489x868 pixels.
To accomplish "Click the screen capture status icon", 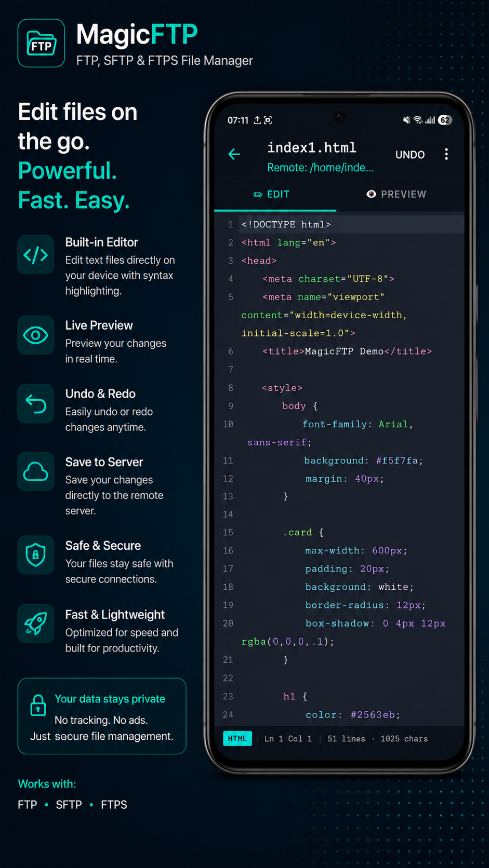I will pos(268,120).
